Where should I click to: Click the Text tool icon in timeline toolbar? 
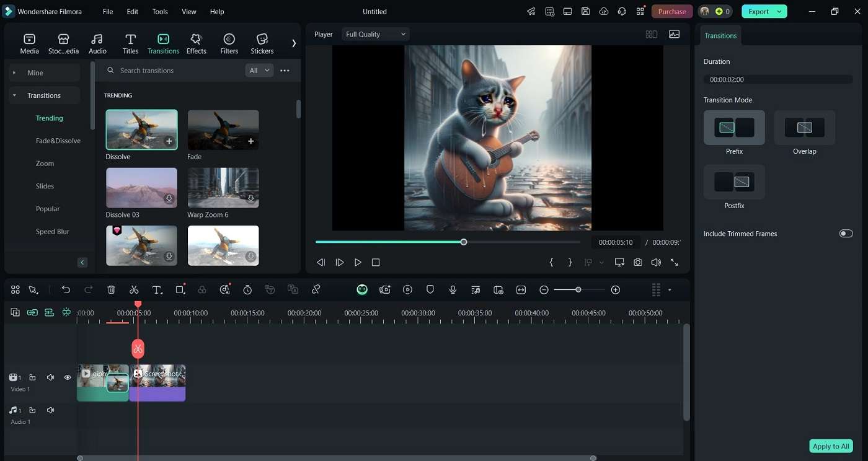(157, 290)
